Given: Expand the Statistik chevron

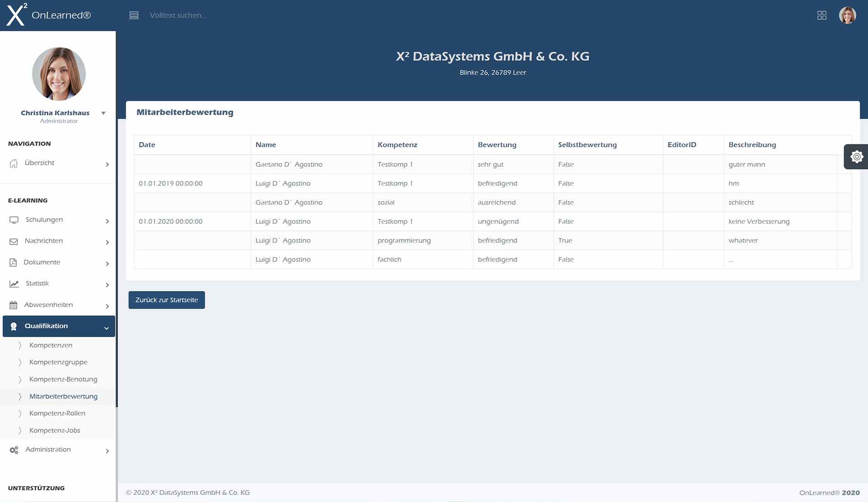Looking at the screenshot, I should [x=107, y=285].
